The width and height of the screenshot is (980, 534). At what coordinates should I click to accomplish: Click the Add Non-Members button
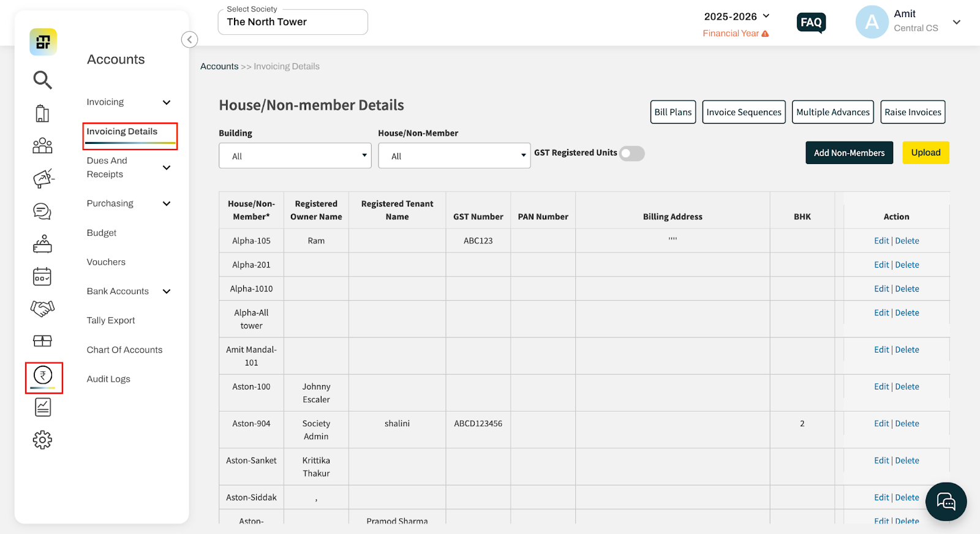pos(849,153)
